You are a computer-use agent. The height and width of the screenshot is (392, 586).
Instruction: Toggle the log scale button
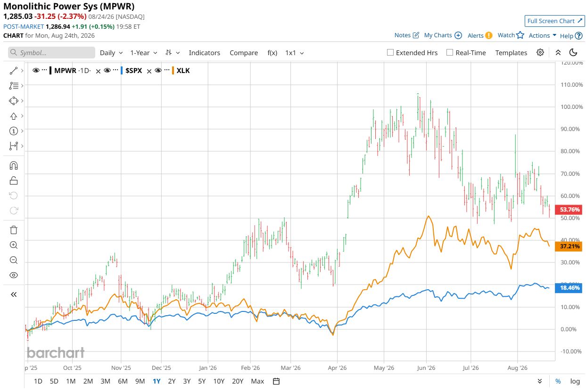click(x=575, y=381)
